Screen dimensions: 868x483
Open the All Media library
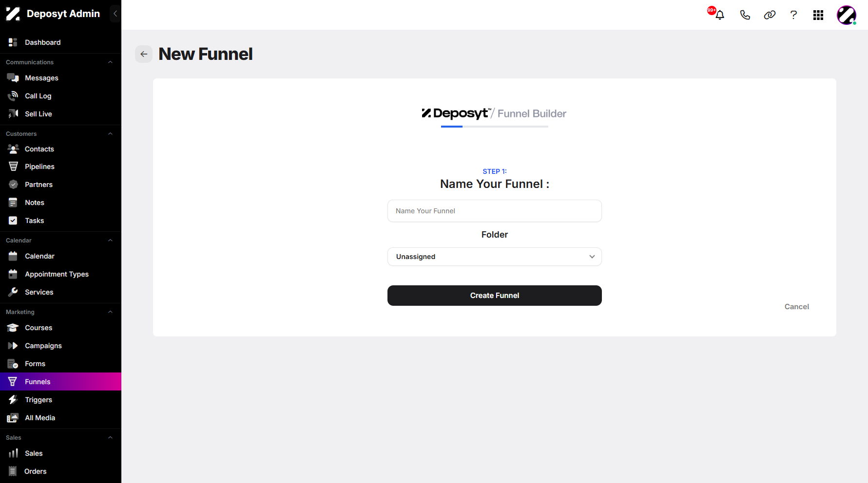60,418
